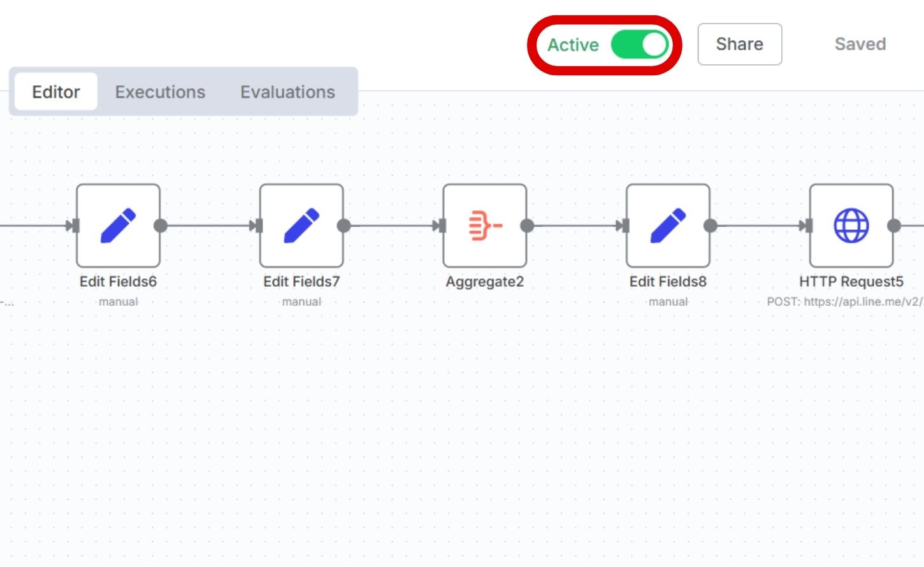Image resolution: width=924 pixels, height=567 pixels.
Task: Click the output connector dot of Edit Fields6
Action: (x=161, y=226)
